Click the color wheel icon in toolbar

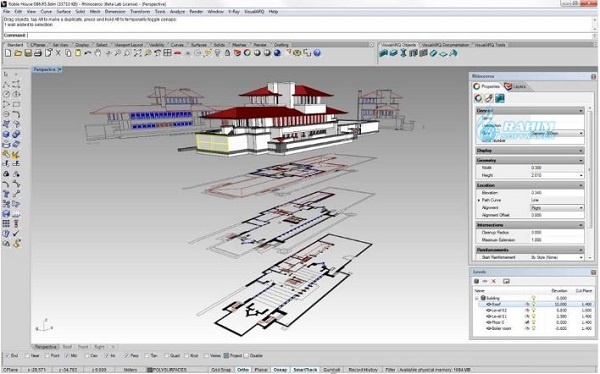247,53
